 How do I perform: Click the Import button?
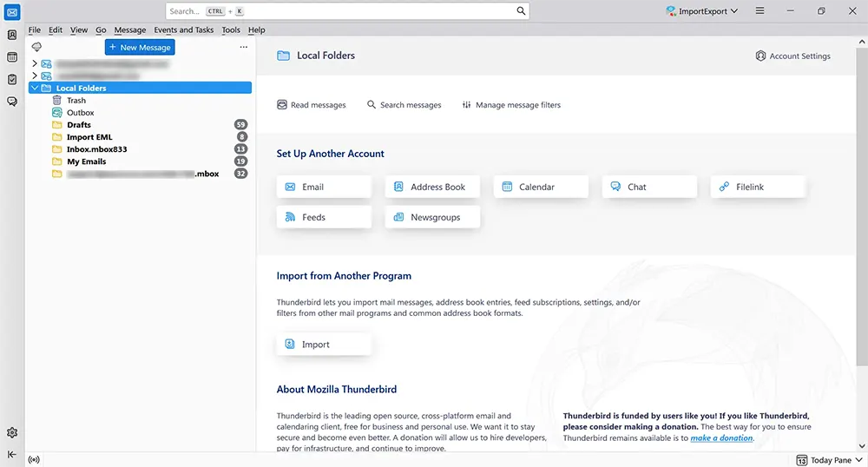(x=324, y=344)
